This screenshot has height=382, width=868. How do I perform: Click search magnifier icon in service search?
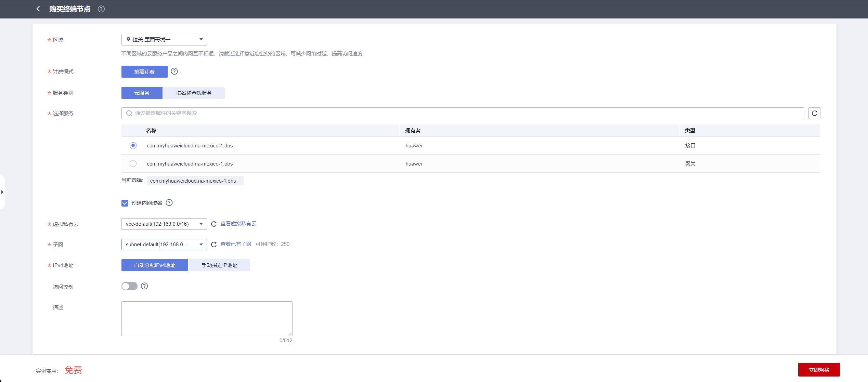(x=129, y=113)
